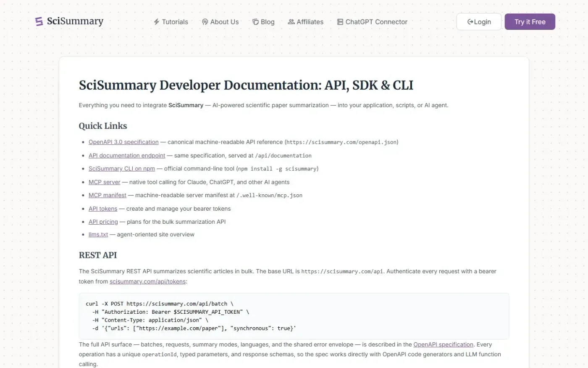Click the https://scisummary.com/openapi.json text
The image size is (588, 368).
341,142
